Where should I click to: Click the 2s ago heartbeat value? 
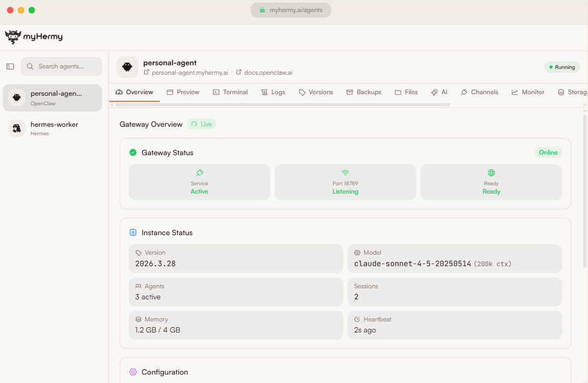click(365, 330)
